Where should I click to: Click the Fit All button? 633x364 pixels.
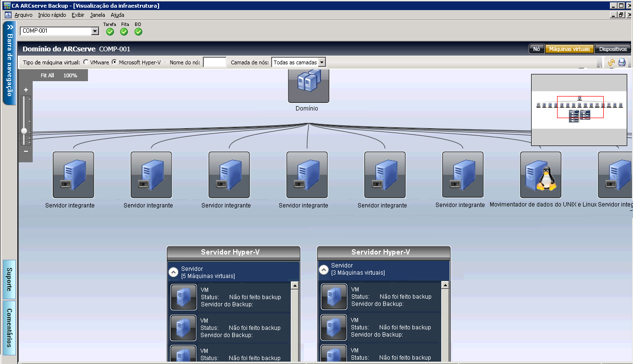tap(47, 75)
